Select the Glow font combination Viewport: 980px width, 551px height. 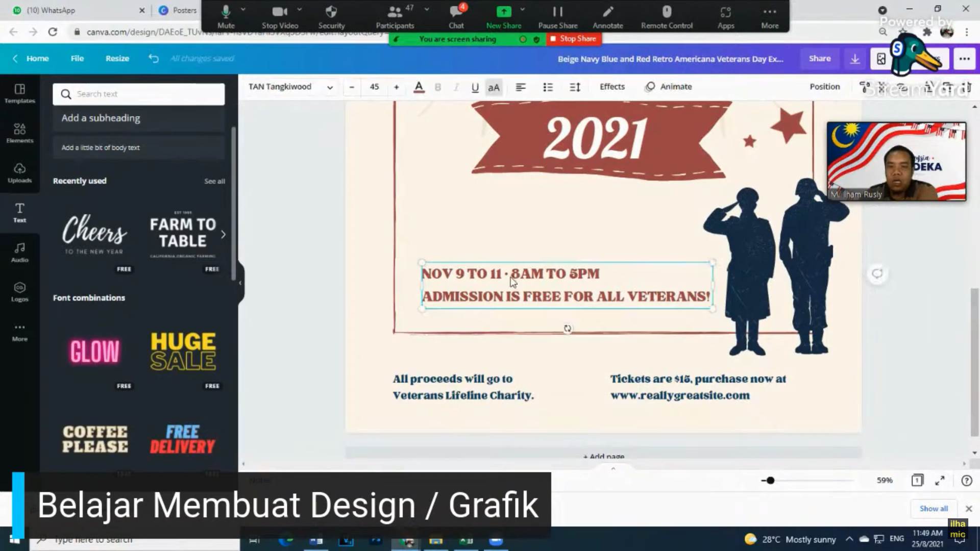pyautogui.click(x=94, y=352)
